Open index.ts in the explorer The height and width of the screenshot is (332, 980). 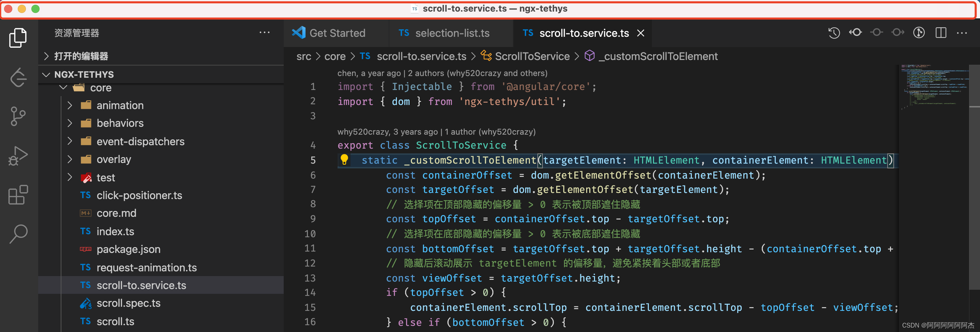pyautogui.click(x=162, y=231)
